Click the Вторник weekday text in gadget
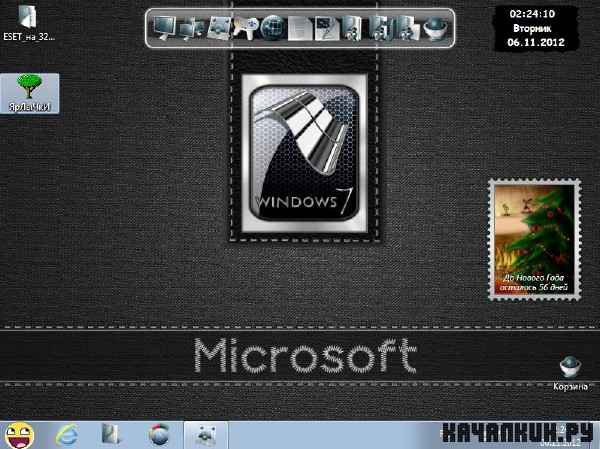 [532, 28]
